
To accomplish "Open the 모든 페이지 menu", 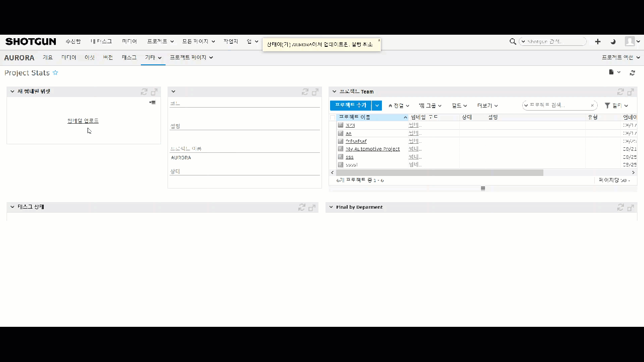I will [x=199, y=42].
